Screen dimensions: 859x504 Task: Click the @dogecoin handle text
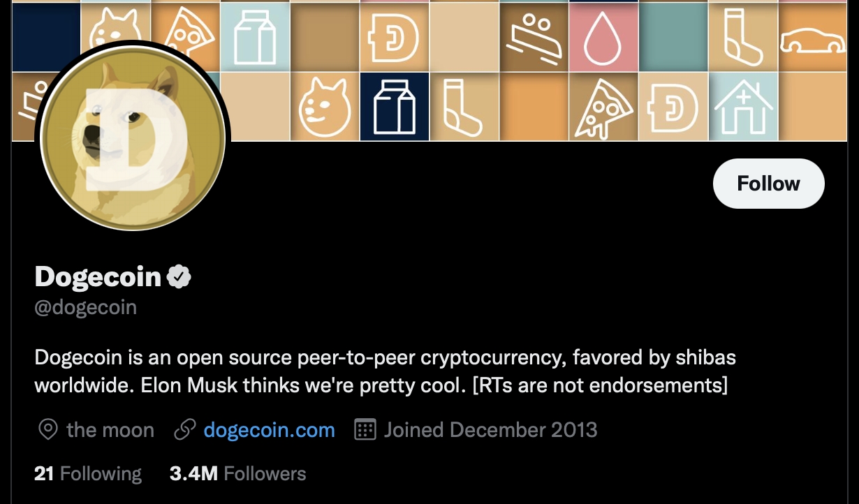pyautogui.click(x=85, y=308)
